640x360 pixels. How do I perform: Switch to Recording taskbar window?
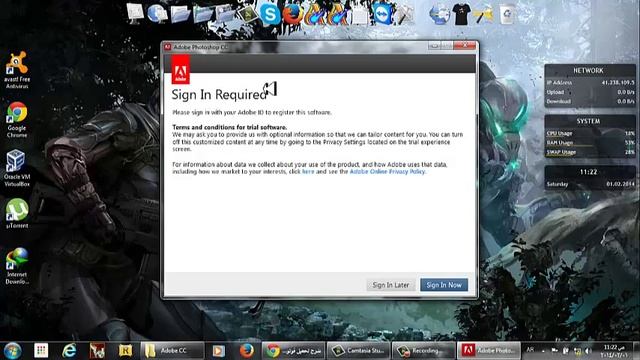[x=423, y=351]
